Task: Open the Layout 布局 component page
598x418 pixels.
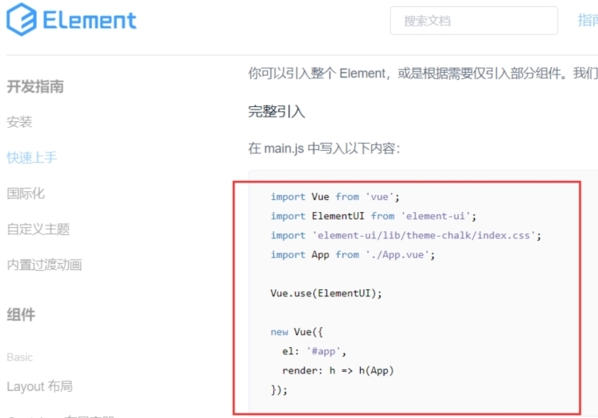Action: pyautogui.click(x=40, y=386)
